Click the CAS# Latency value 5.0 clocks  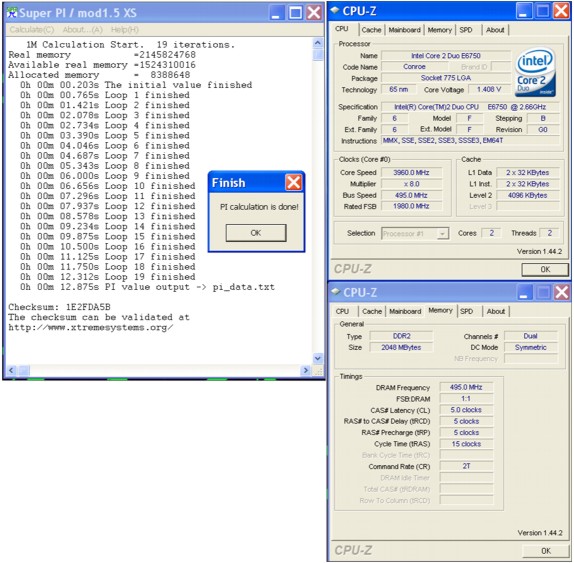[x=466, y=410]
